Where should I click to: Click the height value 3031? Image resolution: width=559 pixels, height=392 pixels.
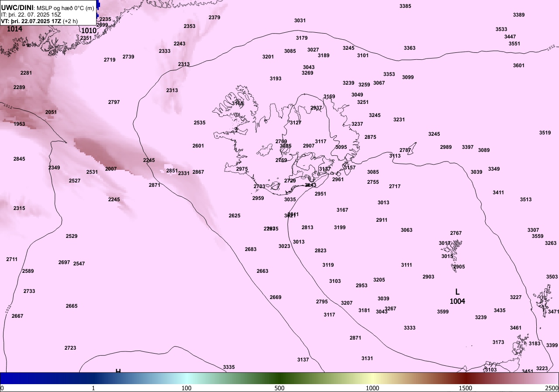300,21
